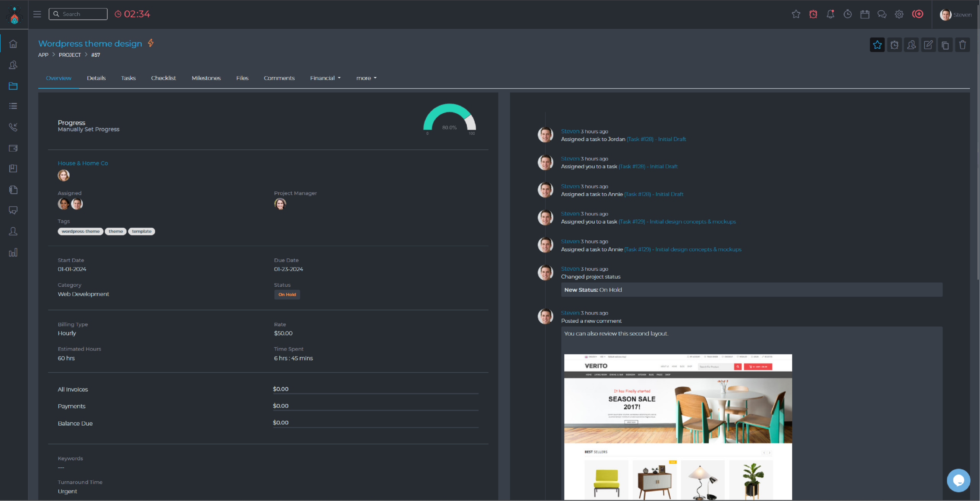Click the template tag
This screenshot has width=980, height=501.
tap(142, 231)
